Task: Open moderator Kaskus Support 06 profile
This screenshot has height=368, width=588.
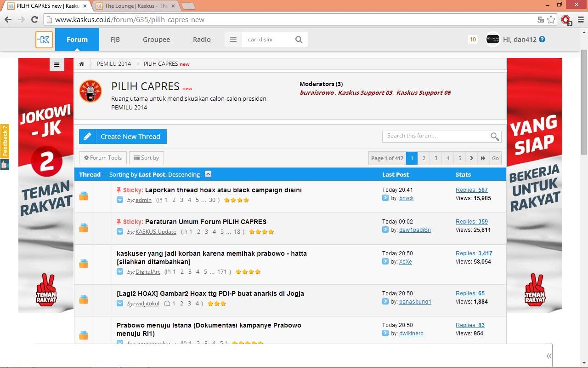Action: [424, 92]
